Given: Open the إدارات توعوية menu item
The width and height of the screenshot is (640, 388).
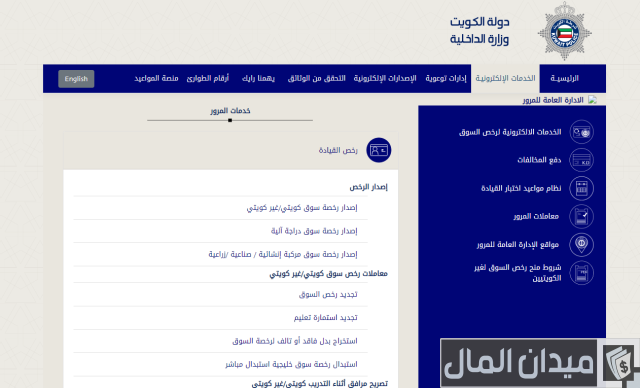Looking at the screenshot, I should (446, 78).
